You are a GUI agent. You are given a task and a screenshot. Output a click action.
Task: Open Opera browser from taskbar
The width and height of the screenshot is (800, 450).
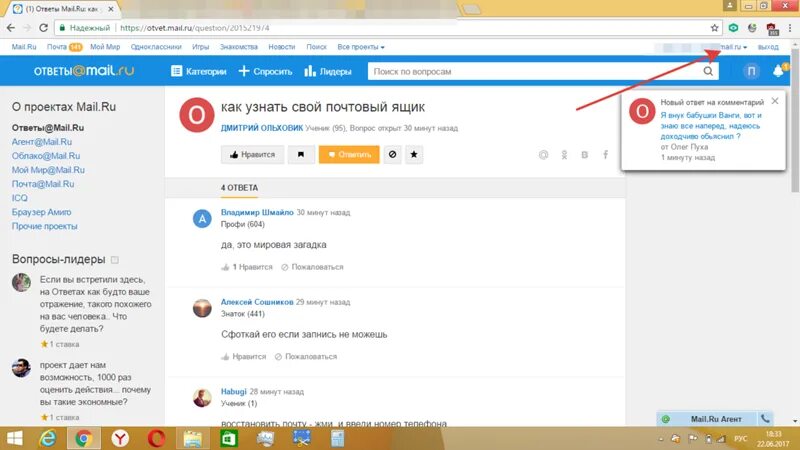coord(156,438)
